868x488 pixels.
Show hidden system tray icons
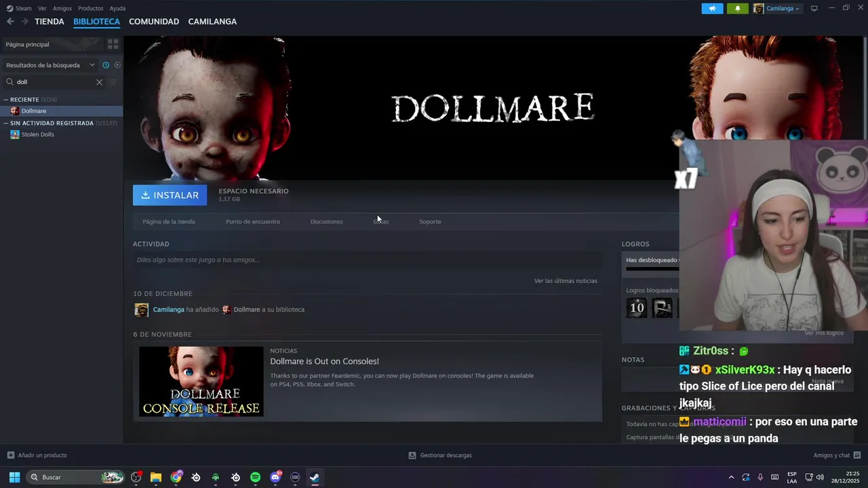coord(731,477)
